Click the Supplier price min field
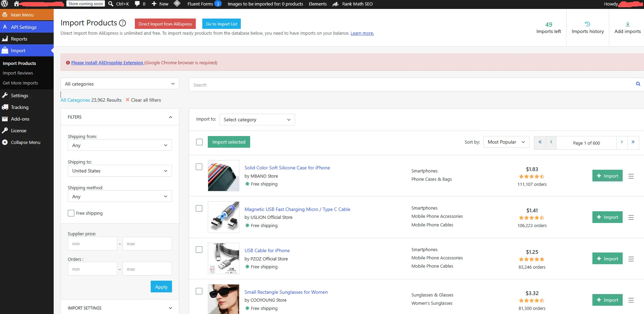644x314 pixels. click(92, 244)
